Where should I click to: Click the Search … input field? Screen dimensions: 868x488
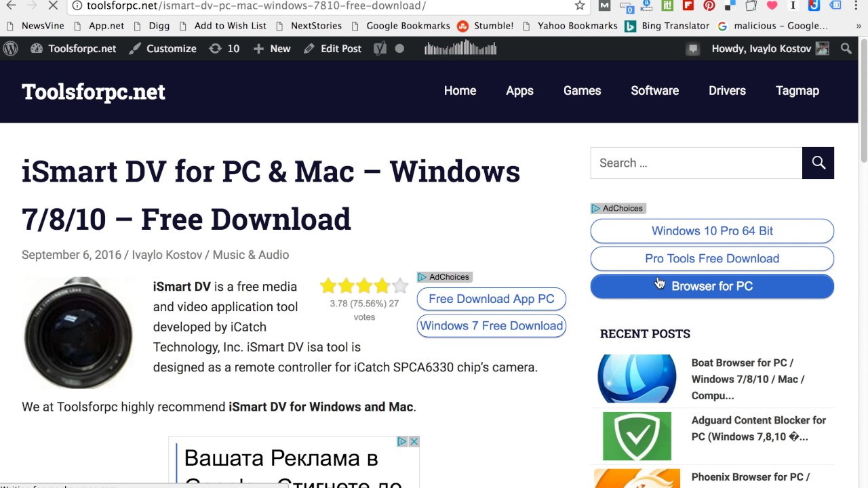coord(696,163)
